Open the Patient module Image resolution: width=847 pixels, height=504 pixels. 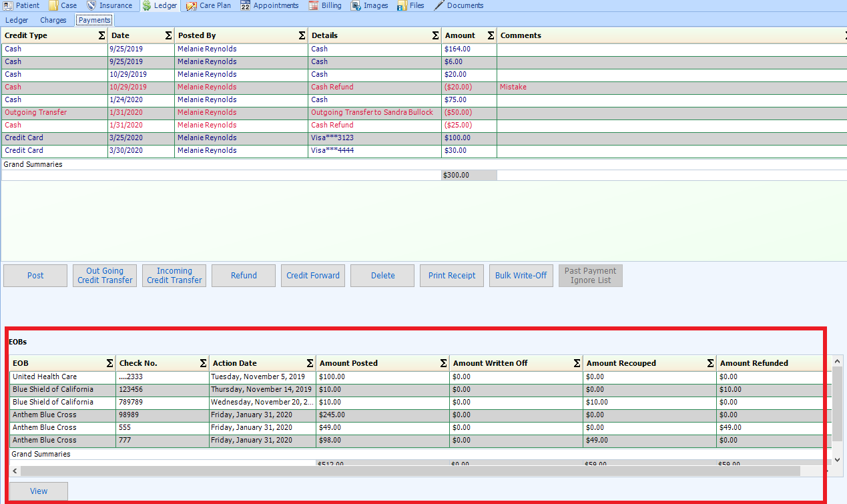pyautogui.click(x=27, y=5)
